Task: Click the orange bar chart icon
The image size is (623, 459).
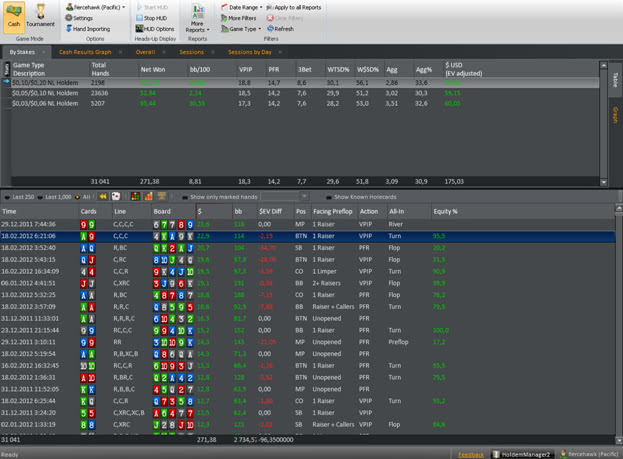Action: 149,196
